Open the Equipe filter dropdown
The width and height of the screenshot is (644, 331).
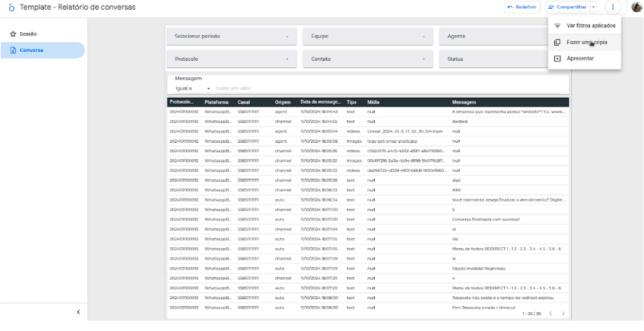point(368,36)
